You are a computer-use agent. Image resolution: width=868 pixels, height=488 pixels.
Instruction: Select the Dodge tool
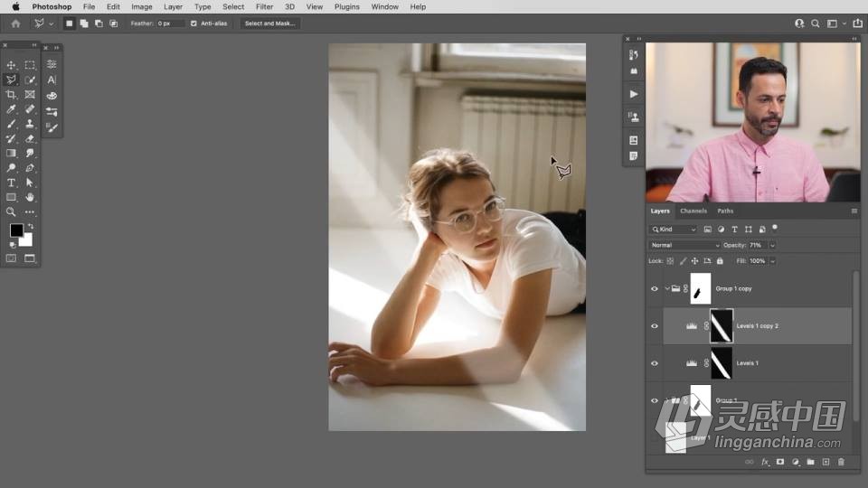11,168
